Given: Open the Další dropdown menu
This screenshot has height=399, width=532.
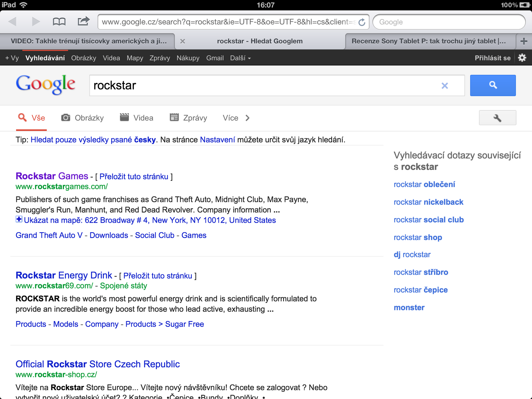Looking at the screenshot, I should tap(240, 58).
